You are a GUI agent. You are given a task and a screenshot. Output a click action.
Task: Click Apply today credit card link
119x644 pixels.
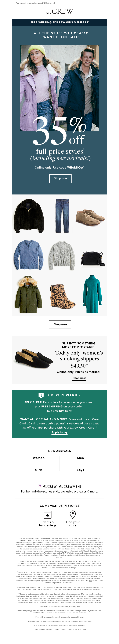point(59,432)
